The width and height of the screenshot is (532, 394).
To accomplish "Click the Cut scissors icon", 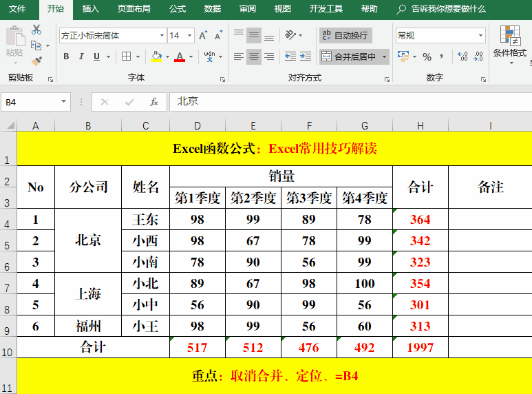I will pyautogui.click(x=36, y=30).
